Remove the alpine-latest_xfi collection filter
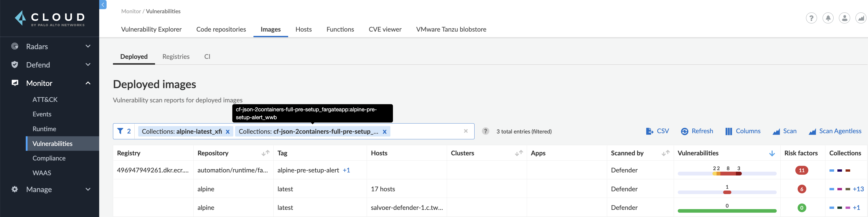The height and width of the screenshot is (217, 868). pos(228,132)
